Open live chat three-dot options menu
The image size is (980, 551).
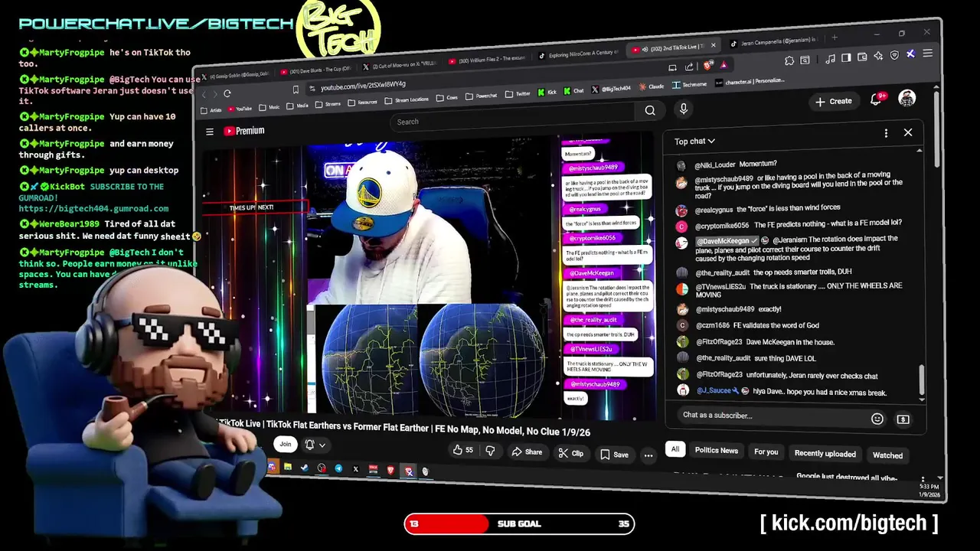pyautogui.click(x=886, y=133)
